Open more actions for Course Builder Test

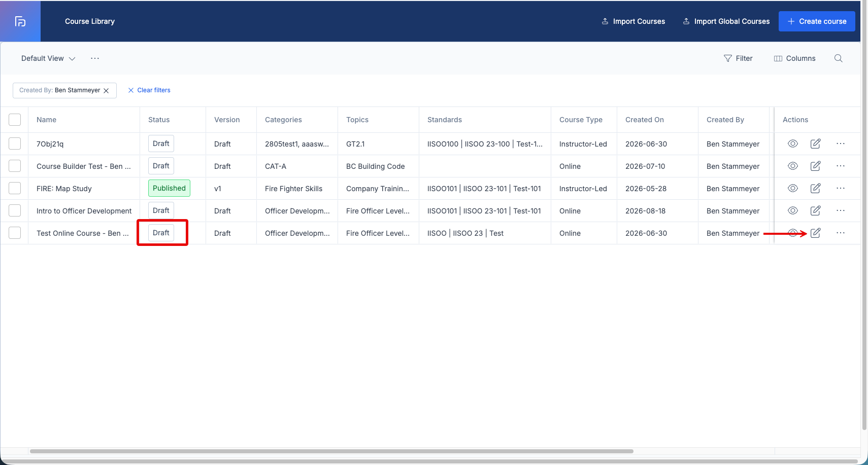click(x=841, y=166)
